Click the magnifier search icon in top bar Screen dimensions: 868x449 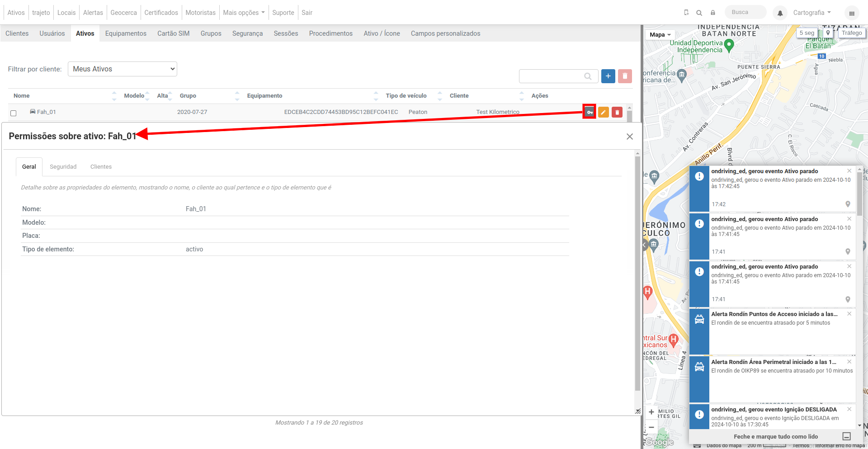click(699, 13)
